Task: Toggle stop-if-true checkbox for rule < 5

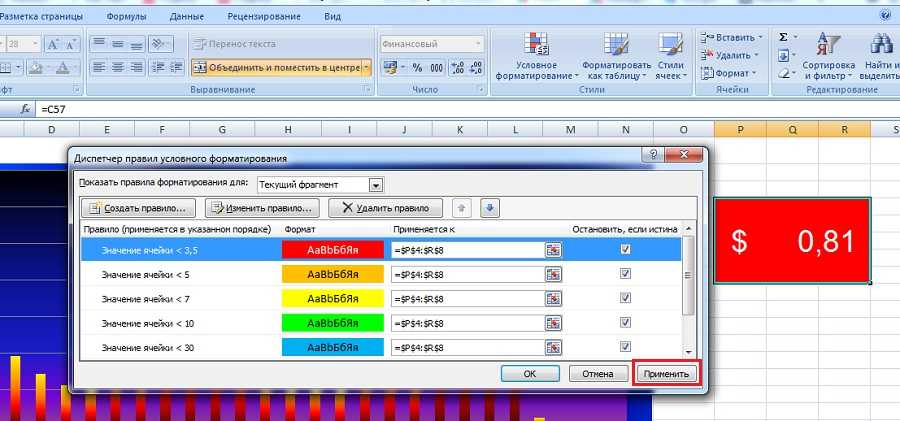Action: click(x=625, y=274)
